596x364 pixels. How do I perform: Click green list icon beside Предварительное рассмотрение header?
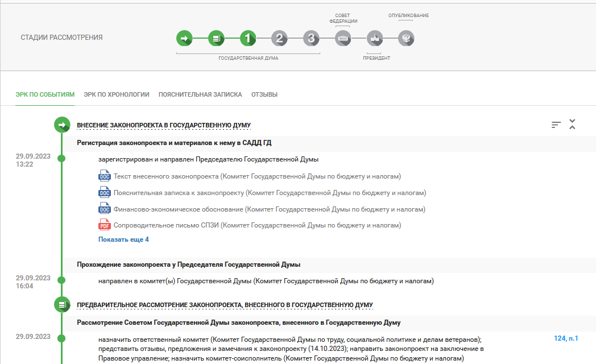(x=62, y=304)
